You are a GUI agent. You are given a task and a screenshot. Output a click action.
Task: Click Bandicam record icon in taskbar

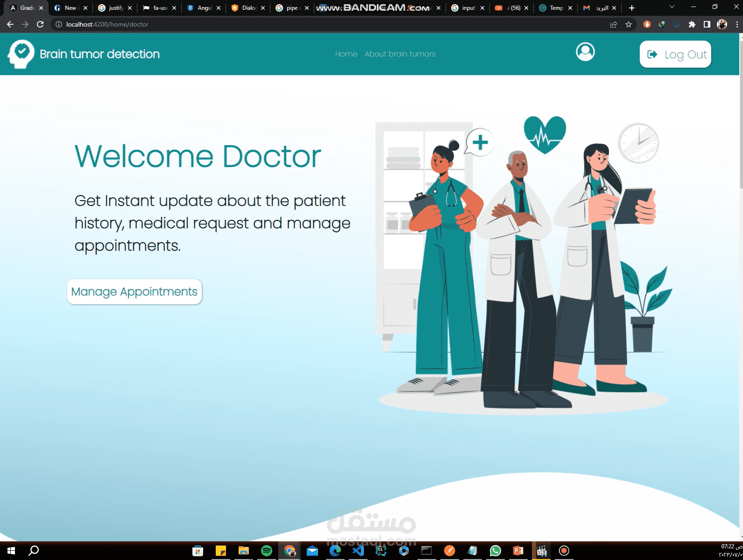(564, 551)
